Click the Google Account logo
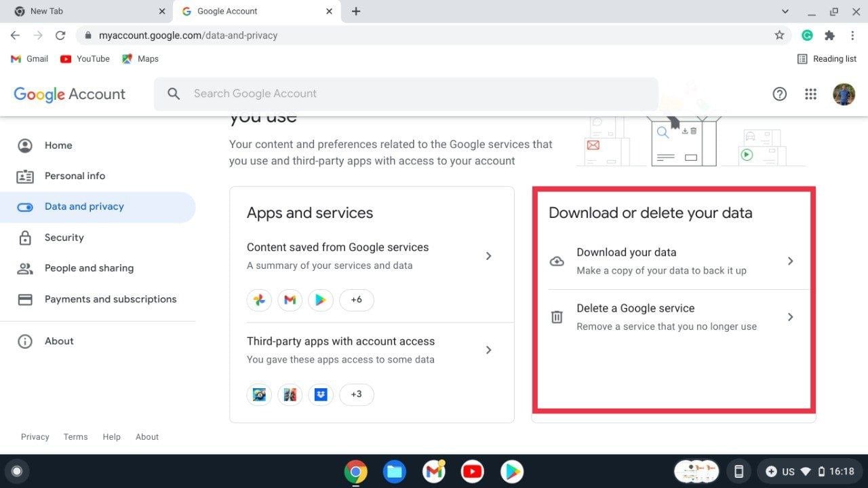This screenshot has width=868, height=488. 69,94
